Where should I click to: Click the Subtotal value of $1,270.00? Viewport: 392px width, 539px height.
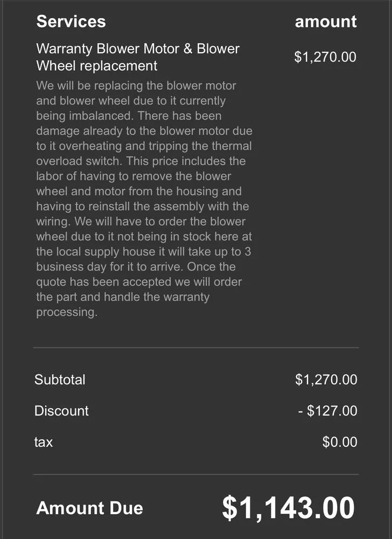326,379
